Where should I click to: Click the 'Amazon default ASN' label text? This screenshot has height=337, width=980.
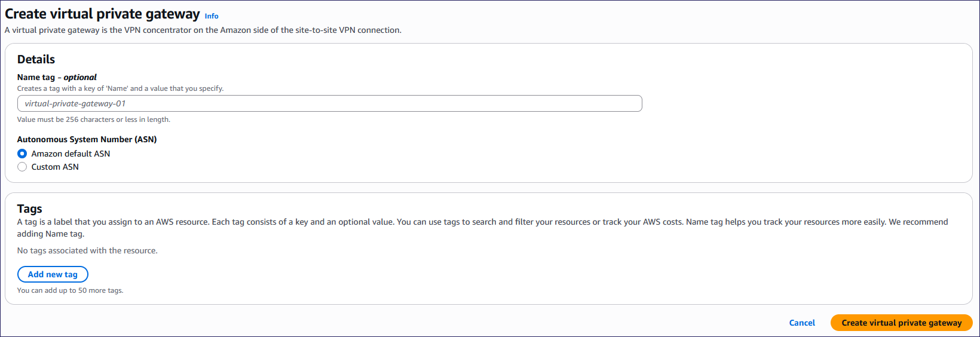coord(71,154)
